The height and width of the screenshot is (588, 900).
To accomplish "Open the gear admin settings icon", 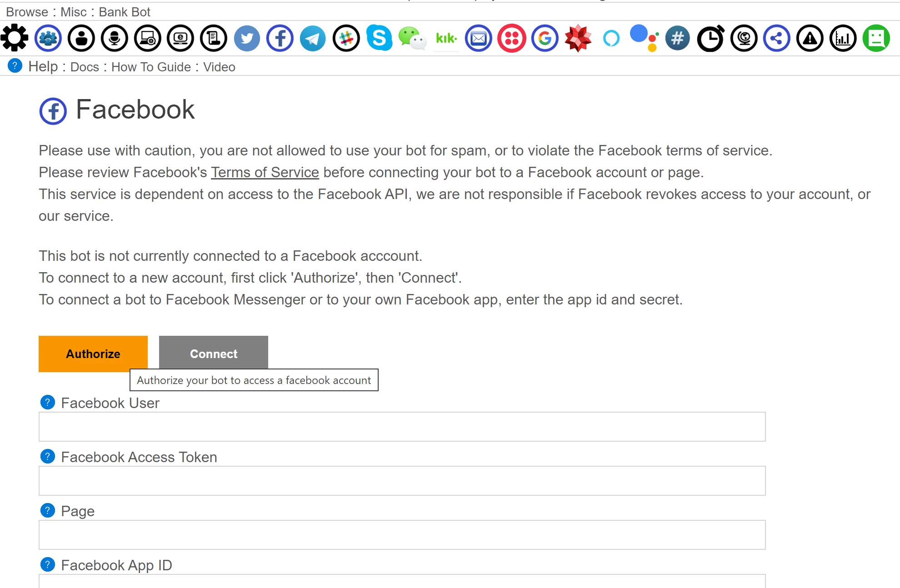I will click(x=15, y=38).
